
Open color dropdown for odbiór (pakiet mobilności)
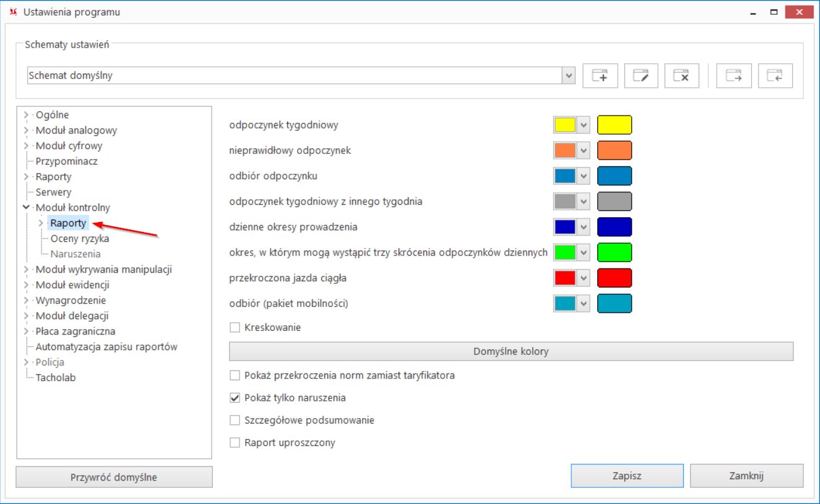pos(583,304)
